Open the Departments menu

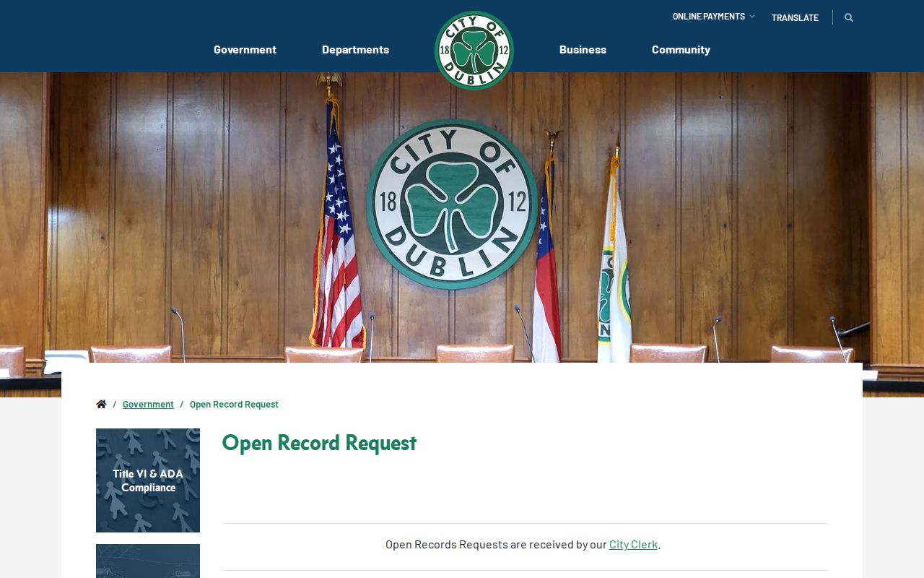(355, 49)
